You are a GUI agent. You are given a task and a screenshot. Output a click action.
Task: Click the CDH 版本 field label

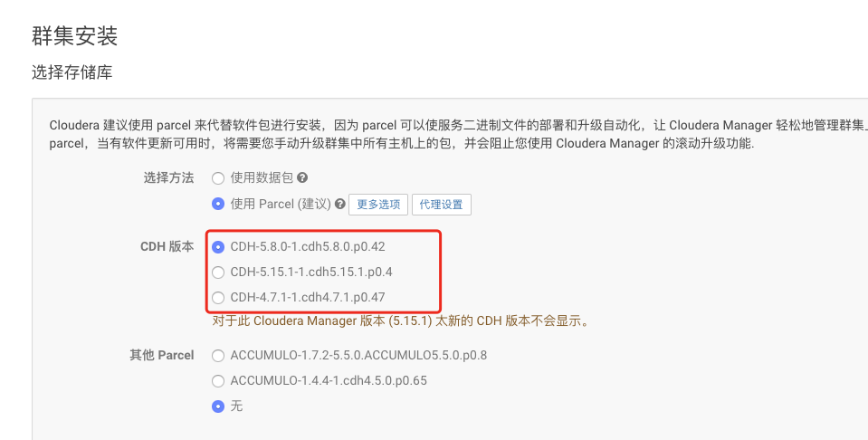pos(167,246)
